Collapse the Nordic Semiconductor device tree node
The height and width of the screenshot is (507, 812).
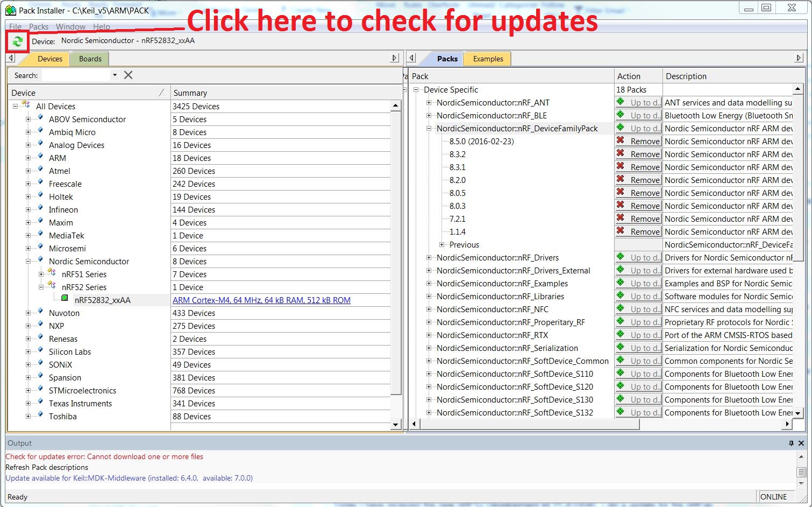click(x=29, y=261)
